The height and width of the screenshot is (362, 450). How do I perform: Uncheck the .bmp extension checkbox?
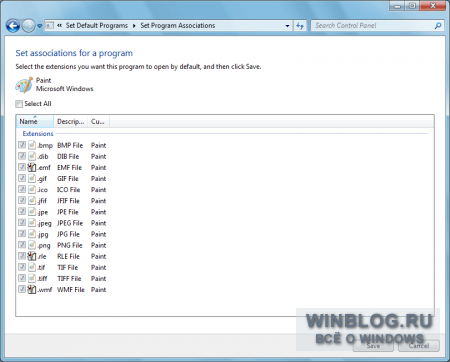coord(22,145)
